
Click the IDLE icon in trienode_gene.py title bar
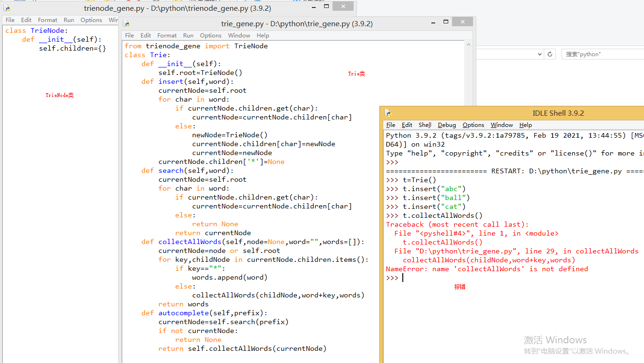7,8
